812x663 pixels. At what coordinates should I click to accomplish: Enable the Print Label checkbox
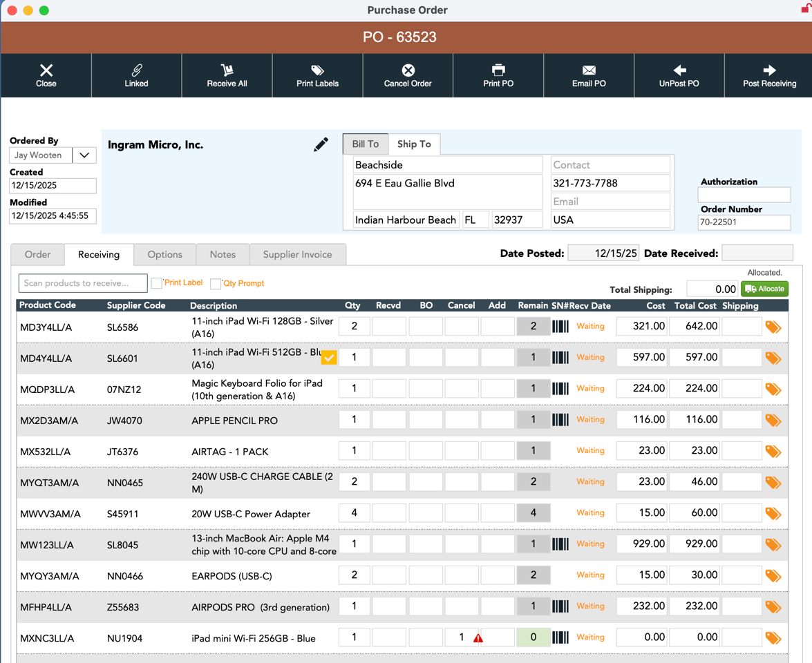click(157, 283)
